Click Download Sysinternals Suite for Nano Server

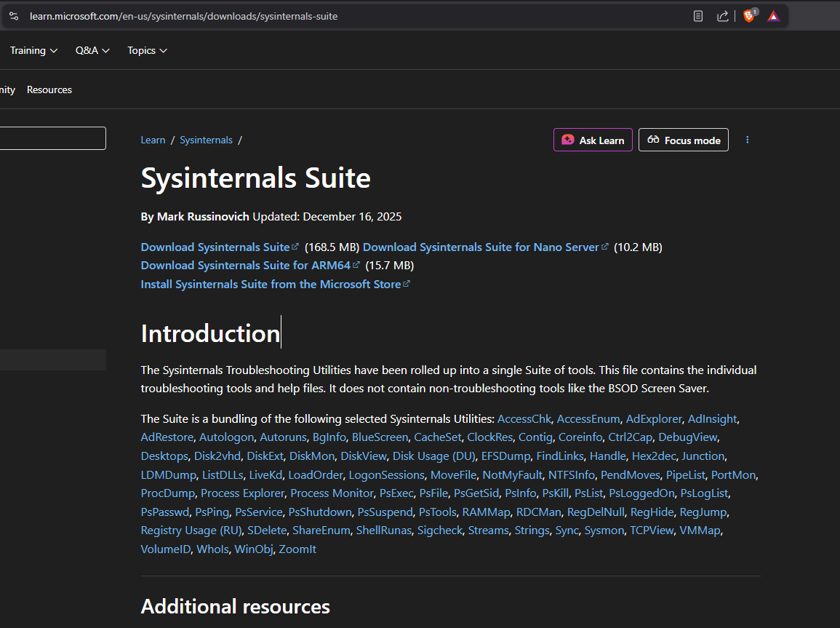pos(481,247)
